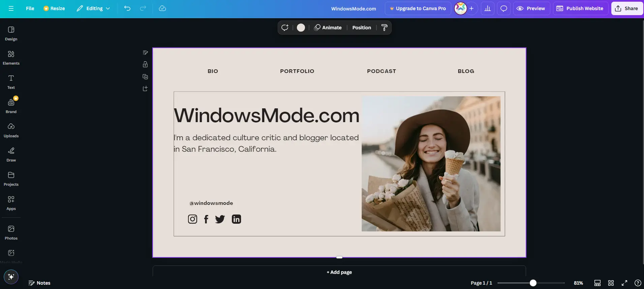Select the Twitter bird icon on the canvas
The image size is (644, 289).
(x=220, y=219)
